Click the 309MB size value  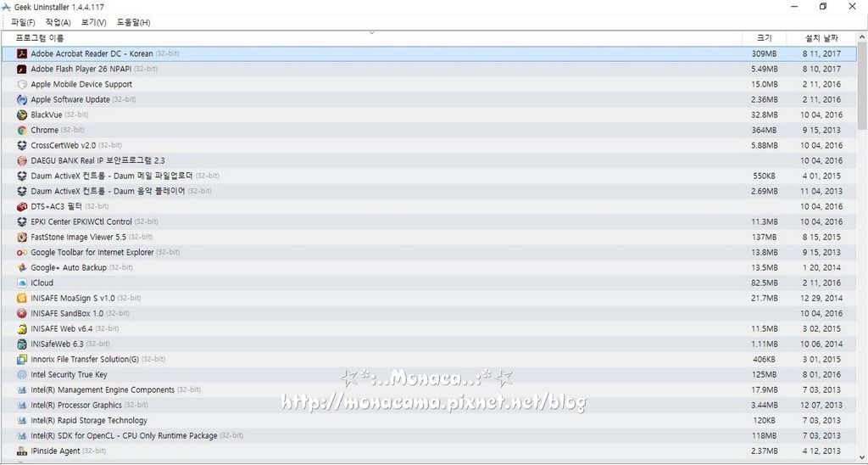pos(764,53)
